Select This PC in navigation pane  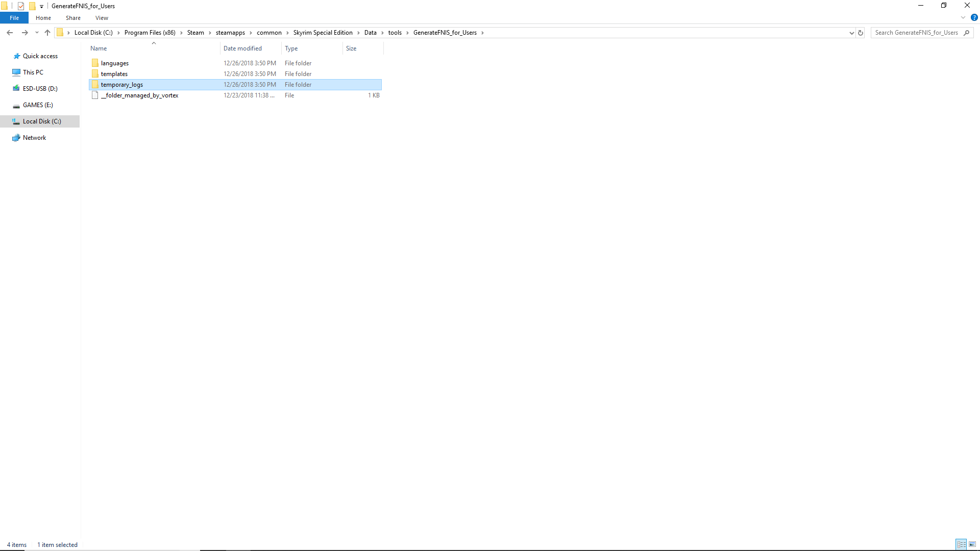click(x=40, y=72)
